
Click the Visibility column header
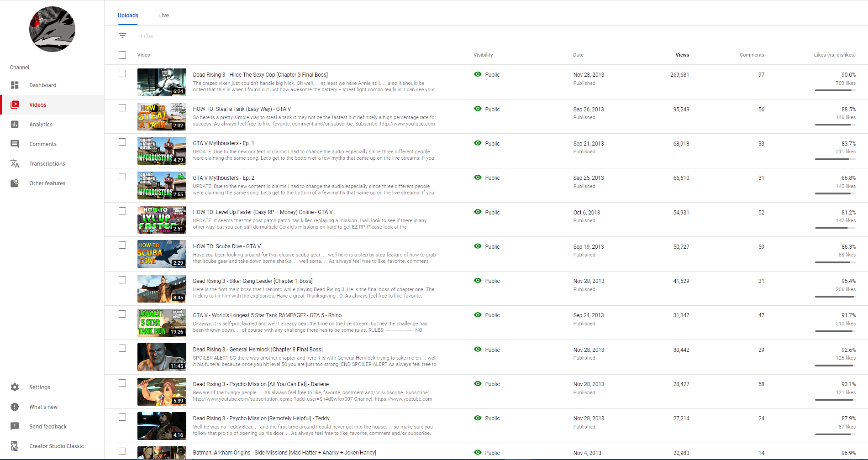483,55
